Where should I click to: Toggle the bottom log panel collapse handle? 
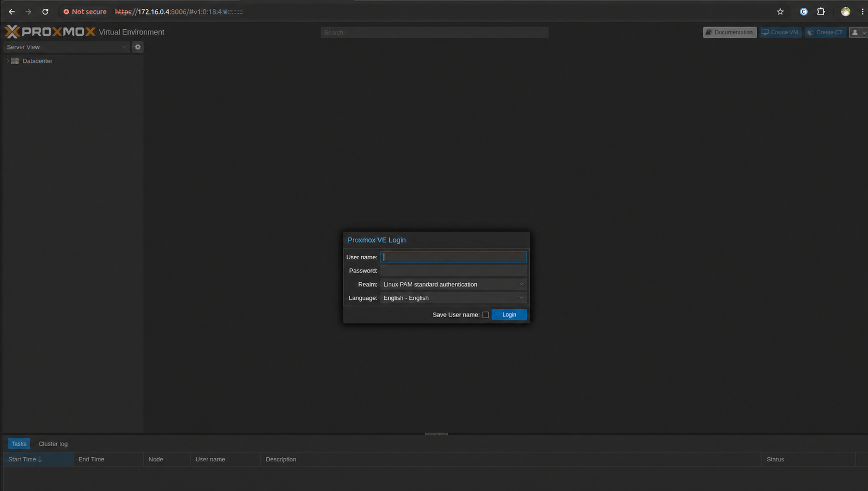point(436,433)
